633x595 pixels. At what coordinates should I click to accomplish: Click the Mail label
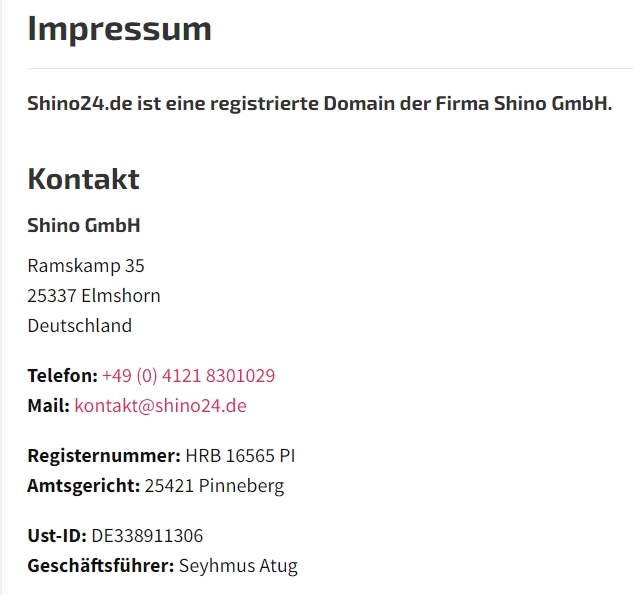[x=49, y=406]
